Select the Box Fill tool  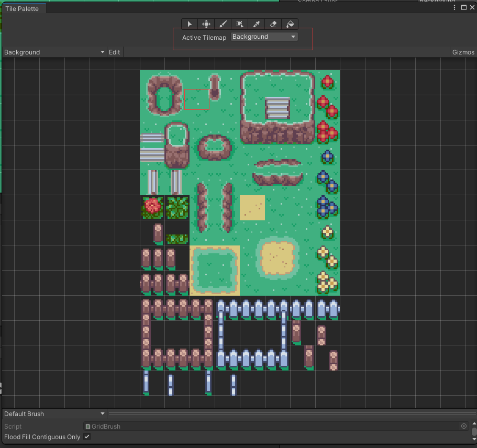coord(240,24)
